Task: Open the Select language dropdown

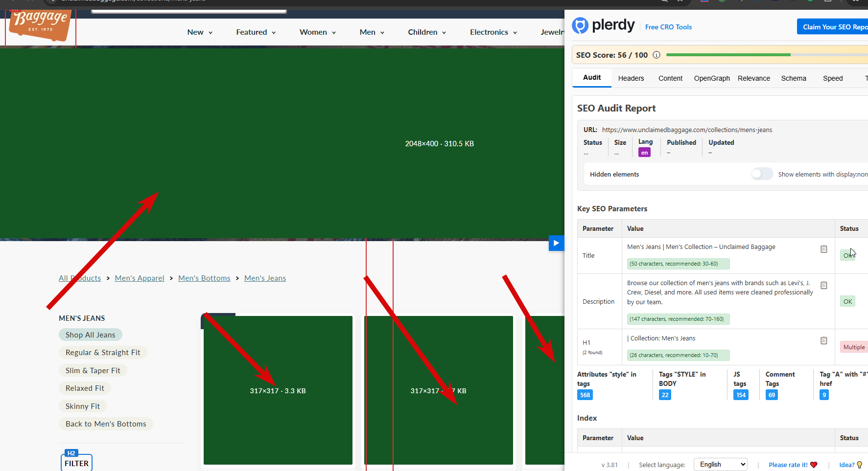Action: click(721, 465)
